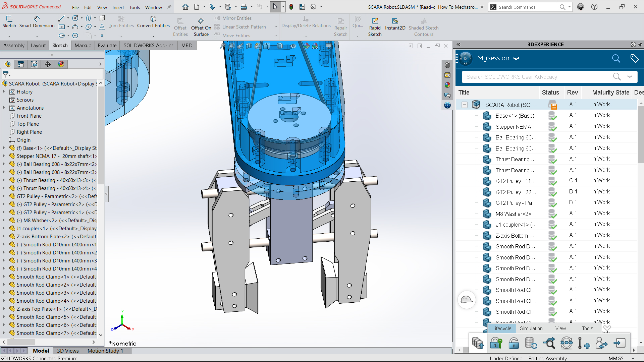Open the Insert menu
The image size is (644, 362).
[x=118, y=7]
